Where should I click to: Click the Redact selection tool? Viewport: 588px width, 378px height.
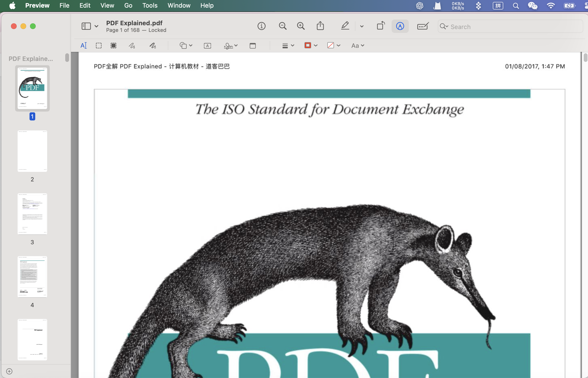[113, 45]
